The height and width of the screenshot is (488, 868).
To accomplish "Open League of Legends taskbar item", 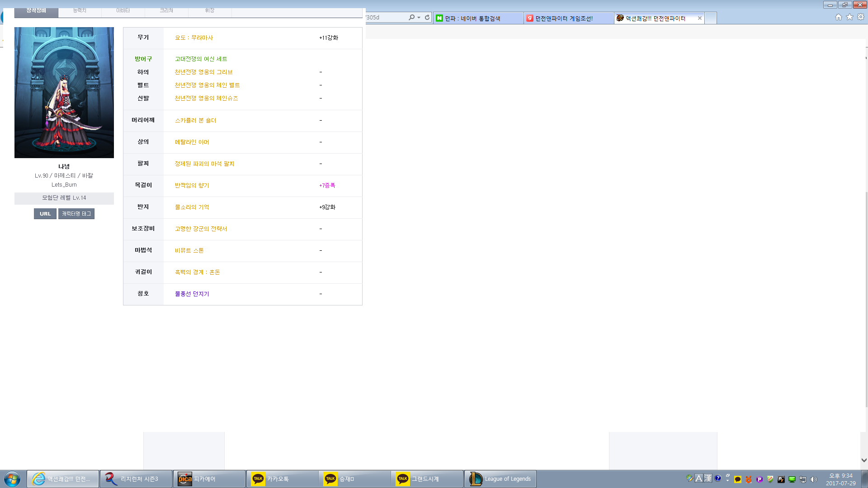I will 500,479.
